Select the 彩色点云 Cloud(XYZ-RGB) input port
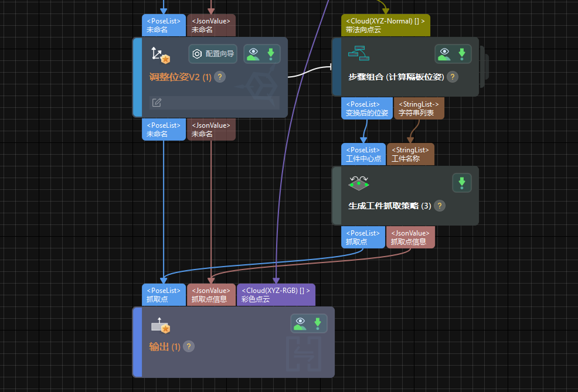Screen dimensions: 578x392 coord(276,294)
